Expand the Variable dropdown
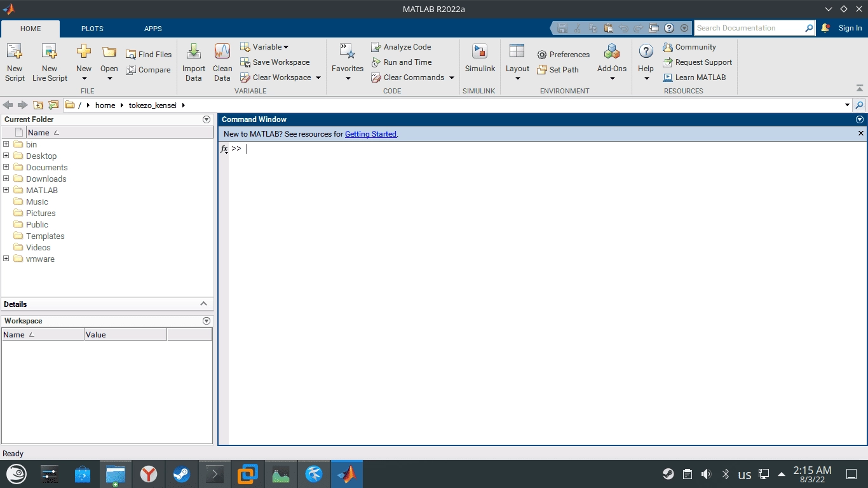The width and height of the screenshot is (868, 488). (264, 47)
